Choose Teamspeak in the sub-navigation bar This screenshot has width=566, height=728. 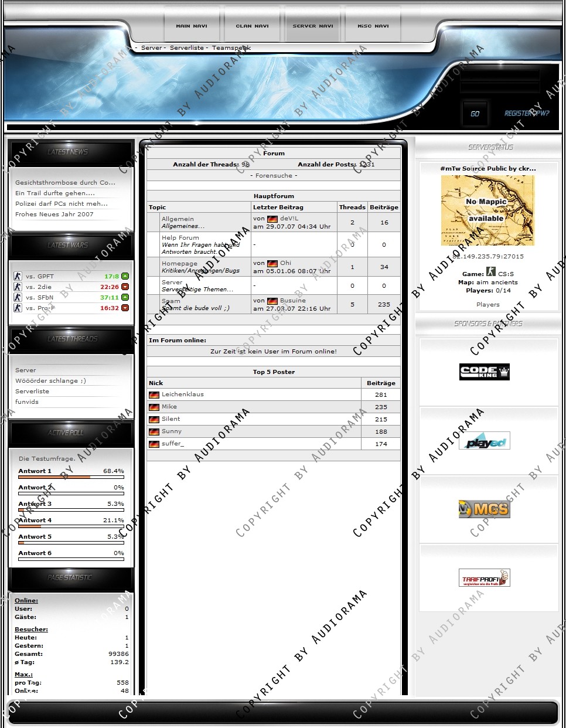tap(231, 48)
